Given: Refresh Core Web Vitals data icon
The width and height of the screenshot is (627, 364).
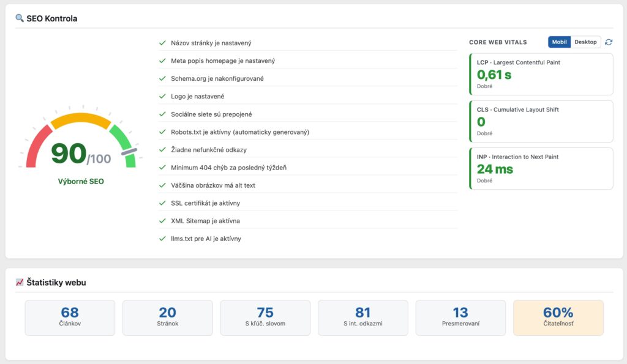Looking at the screenshot, I should coord(609,42).
